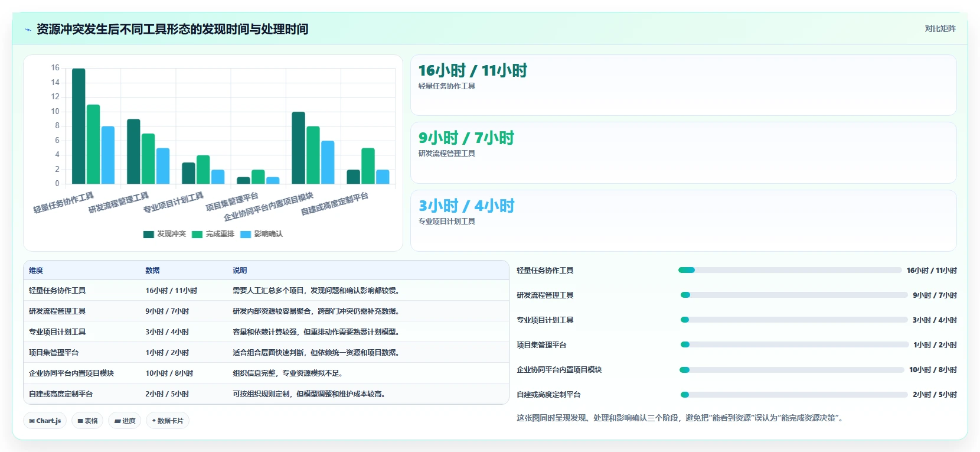
Task: Click the 发现冲突 bar for 轻量任务协作工具
Action: (x=79, y=126)
